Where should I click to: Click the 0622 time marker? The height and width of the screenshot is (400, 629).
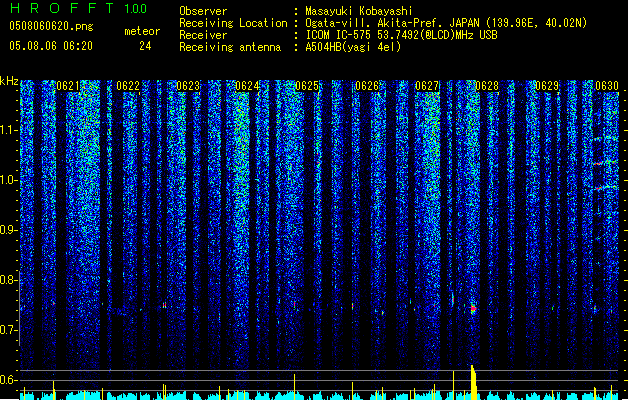click(128, 86)
